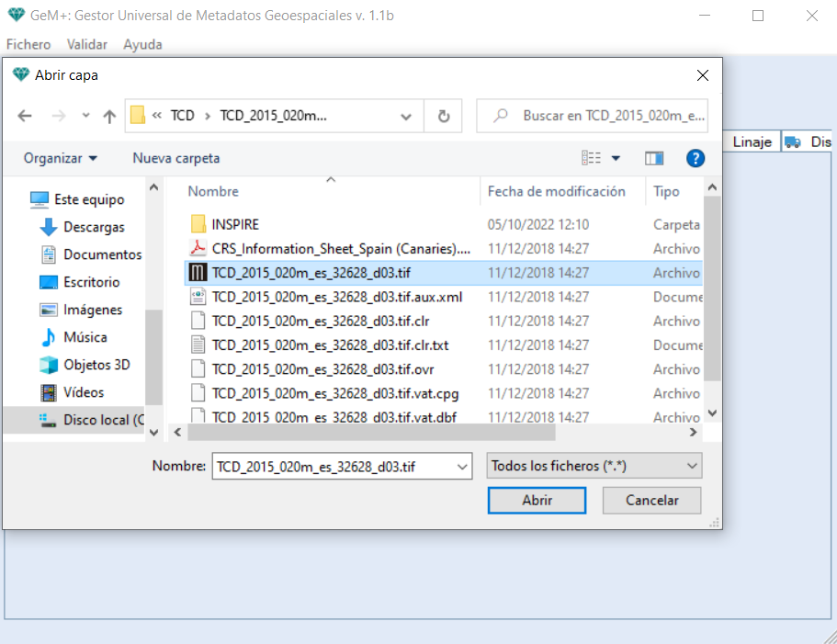This screenshot has width=837, height=644.
Task: Expand the view options dropdown
Action: [x=616, y=158]
